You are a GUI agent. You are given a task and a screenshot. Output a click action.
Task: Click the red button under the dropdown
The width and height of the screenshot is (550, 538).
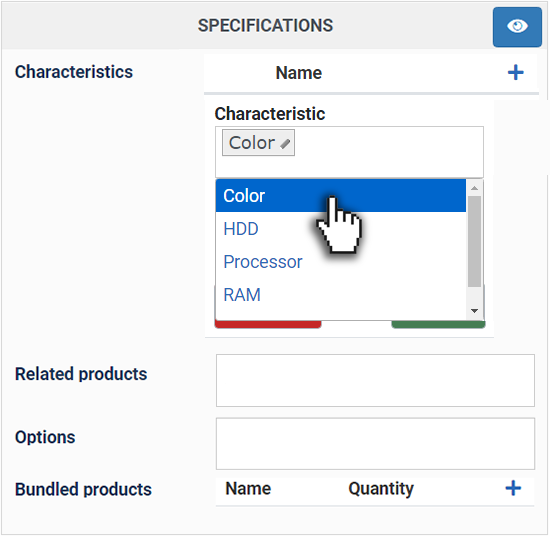click(x=268, y=324)
